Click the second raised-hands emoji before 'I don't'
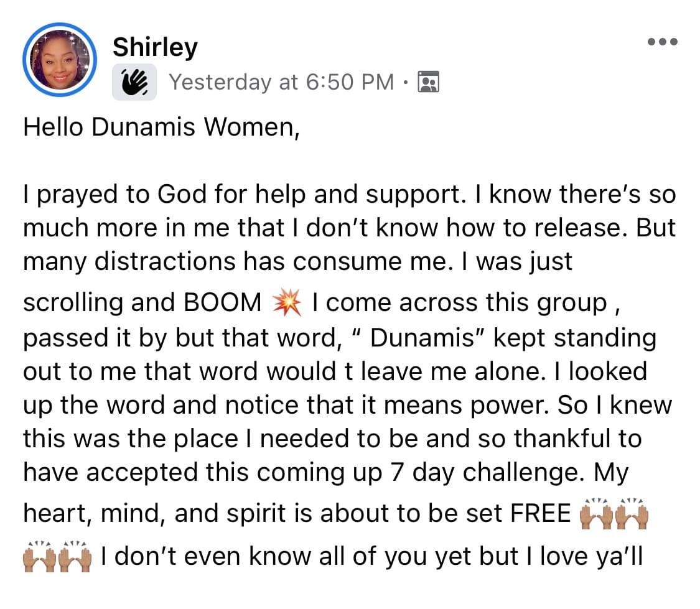The width and height of the screenshot is (700, 609). pos(75,557)
